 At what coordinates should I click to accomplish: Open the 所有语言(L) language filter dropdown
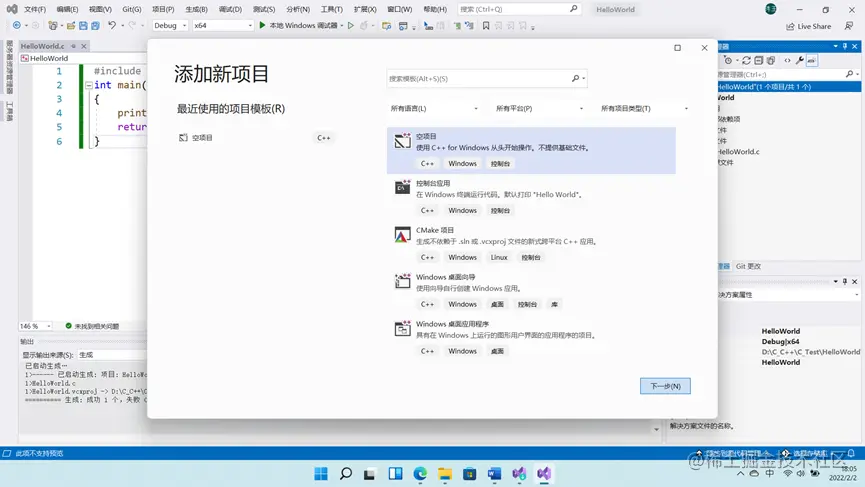pyautogui.click(x=434, y=109)
